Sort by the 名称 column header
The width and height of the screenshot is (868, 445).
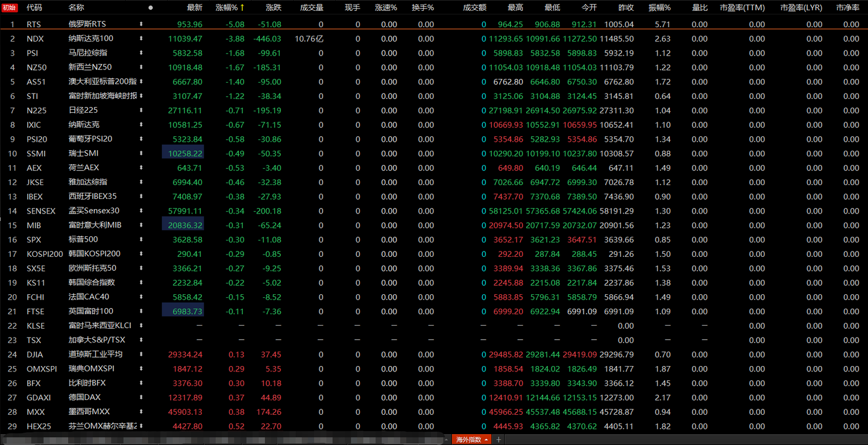pyautogui.click(x=77, y=8)
